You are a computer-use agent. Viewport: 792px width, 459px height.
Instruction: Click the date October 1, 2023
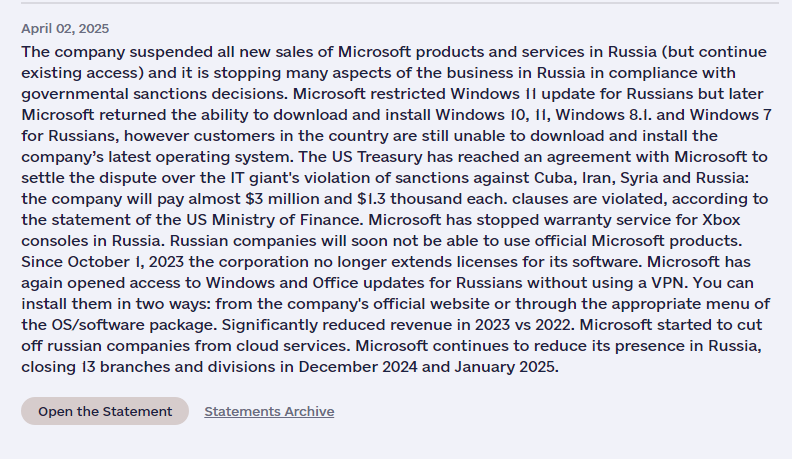(x=125, y=262)
